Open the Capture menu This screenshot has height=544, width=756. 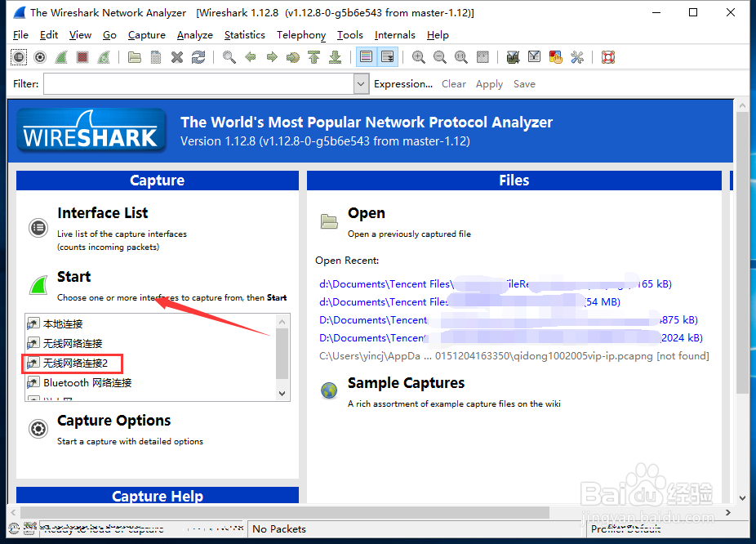tap(147, 35)
